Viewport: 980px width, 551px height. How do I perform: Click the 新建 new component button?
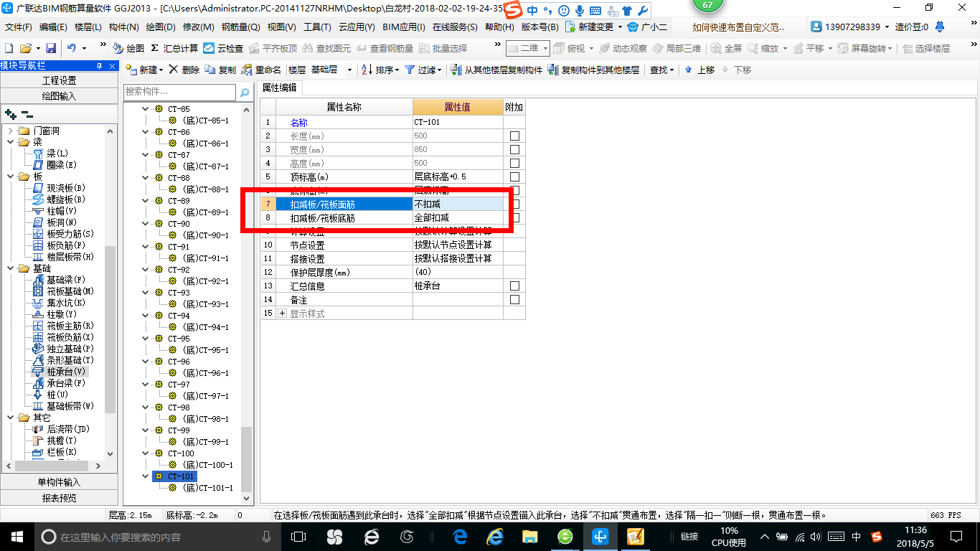pos(144,70)
